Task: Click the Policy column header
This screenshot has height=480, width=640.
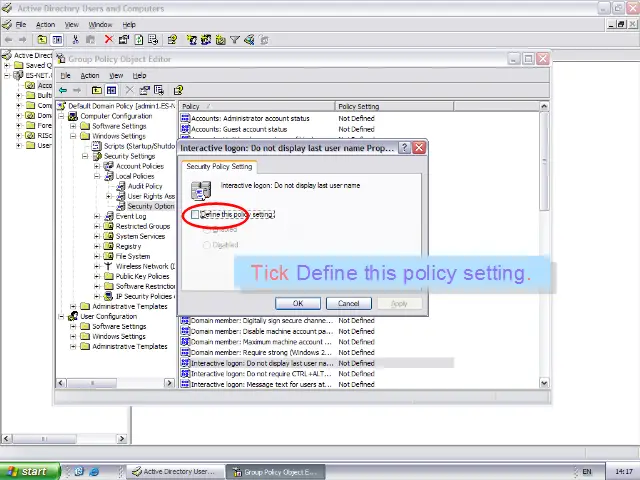Action: pyautogui.click(x=257, y=107)
